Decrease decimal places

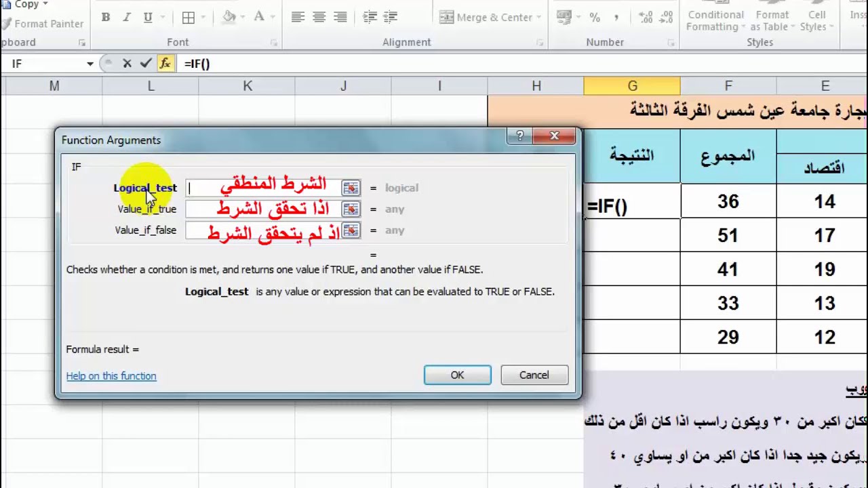tap(667, 18)
